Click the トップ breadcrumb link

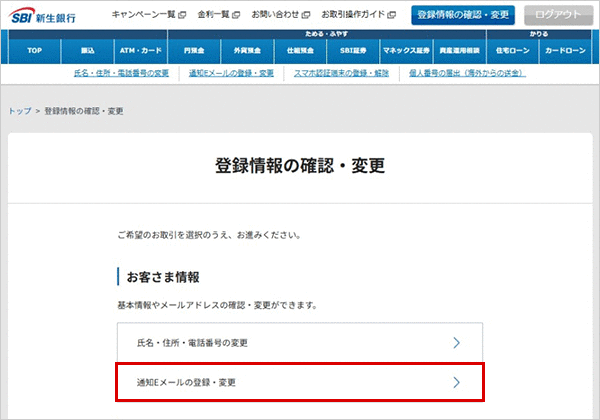click(20, 111)
